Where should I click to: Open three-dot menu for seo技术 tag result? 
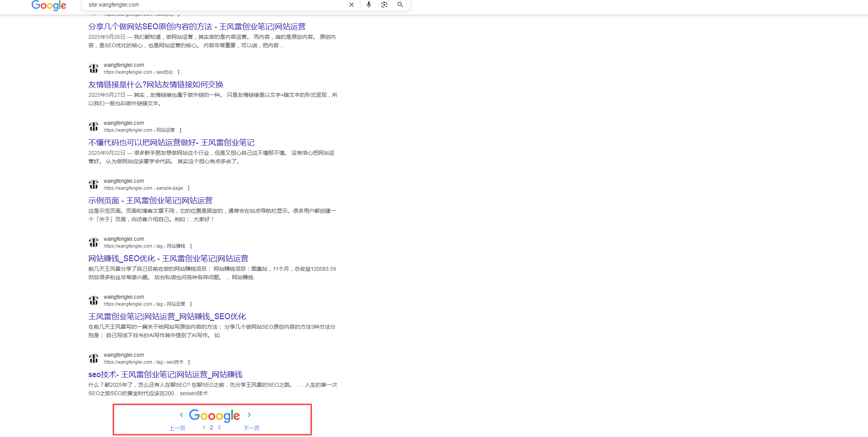(189, 362)
